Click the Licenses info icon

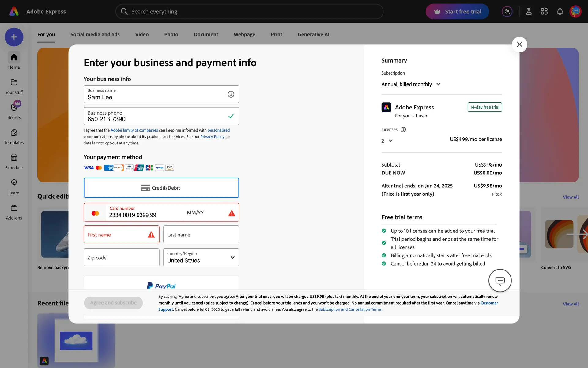[403, 129]
